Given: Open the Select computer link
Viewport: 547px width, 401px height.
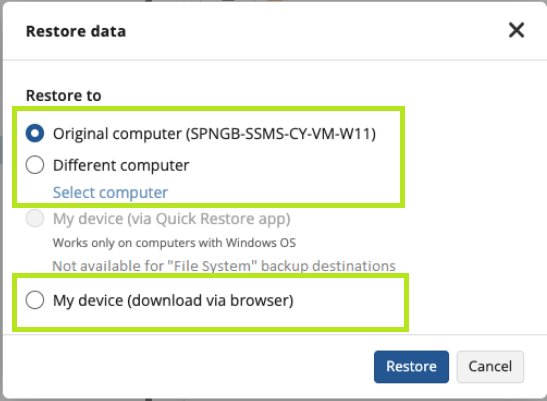Looking at the screenshot, I should tap(110, 193).
